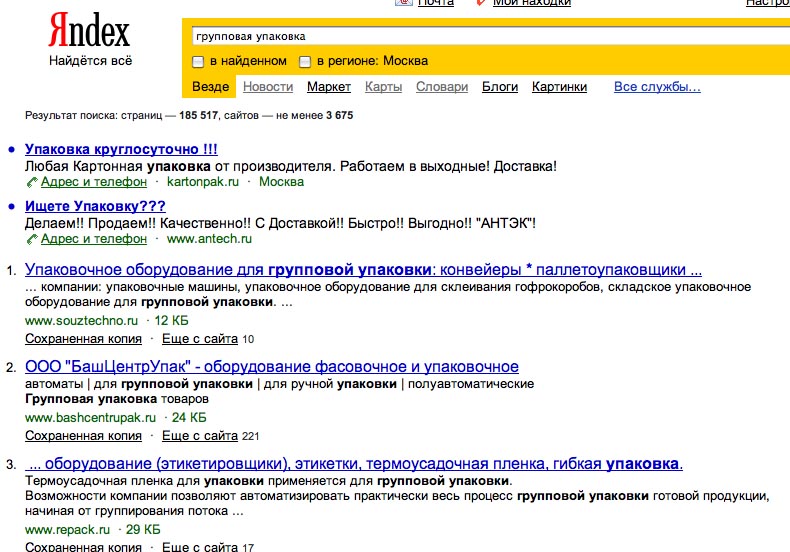
Task: Click the result count '185 517'
Action: (x=199, y=115)
